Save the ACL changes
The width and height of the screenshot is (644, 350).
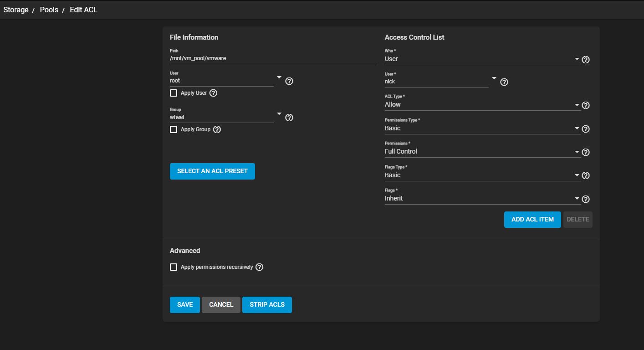coord(184,305)
